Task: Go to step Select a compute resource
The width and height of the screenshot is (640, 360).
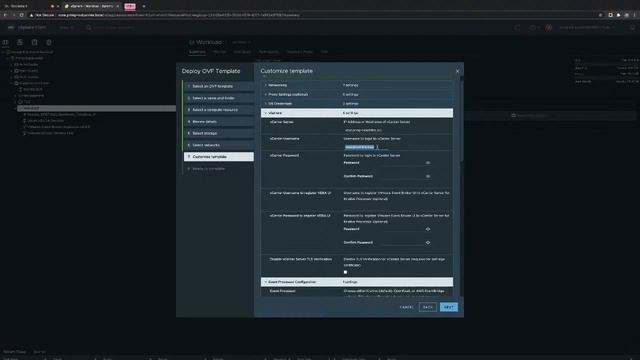Action: click(x=218, y=110)
